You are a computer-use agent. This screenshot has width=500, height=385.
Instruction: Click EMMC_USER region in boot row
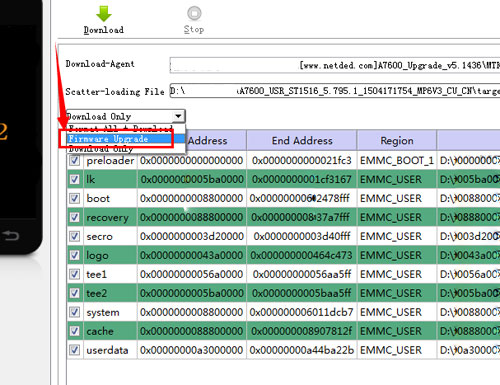[397, 199]
